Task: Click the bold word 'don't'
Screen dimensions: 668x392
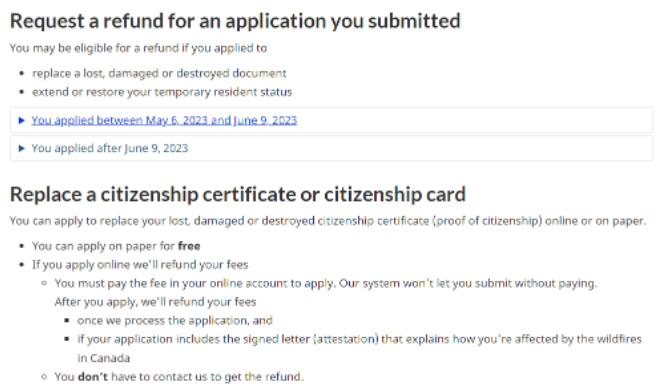Action: point(93,377)
